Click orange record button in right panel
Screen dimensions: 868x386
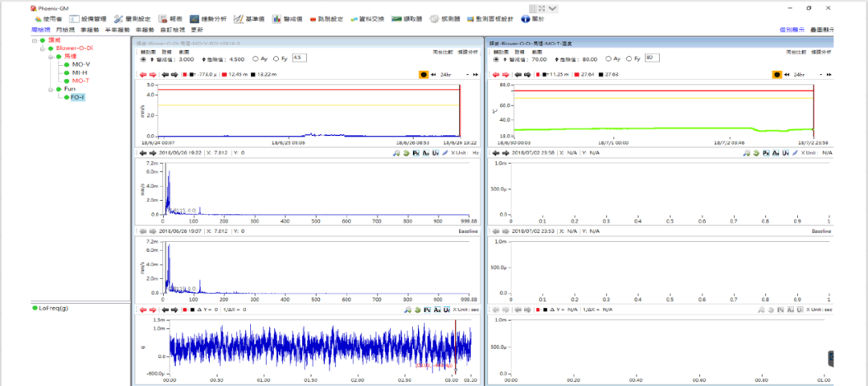777,75
